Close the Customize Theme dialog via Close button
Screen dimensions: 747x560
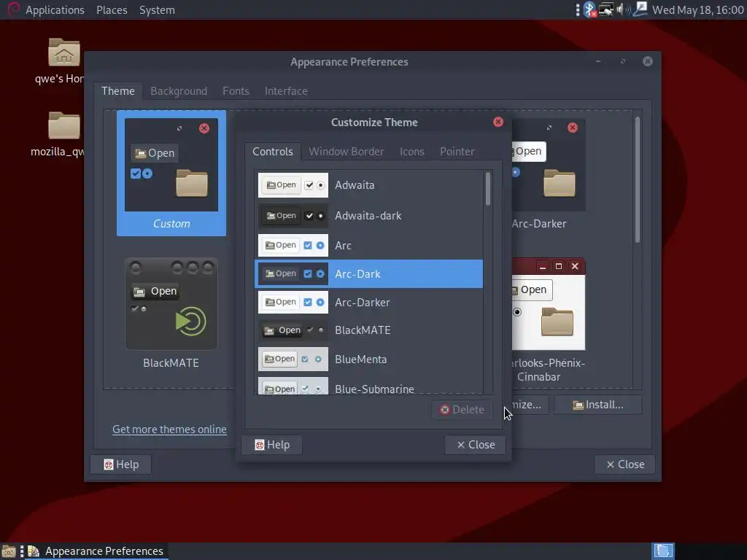point(476,445)
